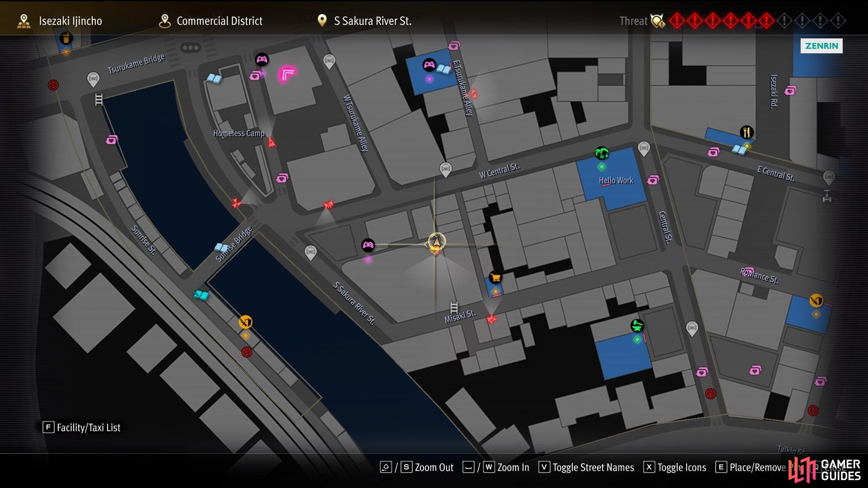Image resolution: width=868 pixels, height=488 pixels.
Task: Click the Homeless Camp label
Action: click(x=239, y=133)
